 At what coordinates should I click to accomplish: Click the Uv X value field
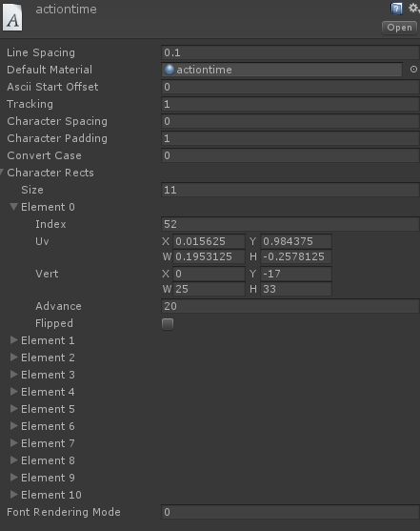(209, 241)
